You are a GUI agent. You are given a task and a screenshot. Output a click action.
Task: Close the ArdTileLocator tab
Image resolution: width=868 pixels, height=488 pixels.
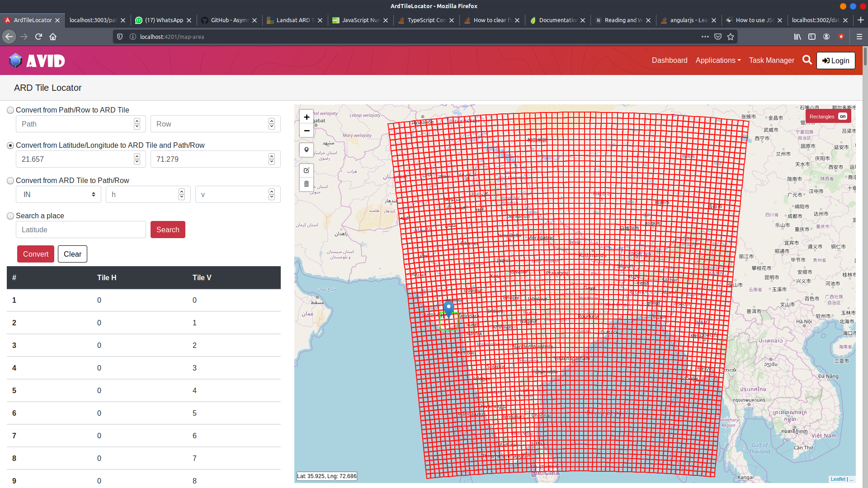[x=57, y=20]
